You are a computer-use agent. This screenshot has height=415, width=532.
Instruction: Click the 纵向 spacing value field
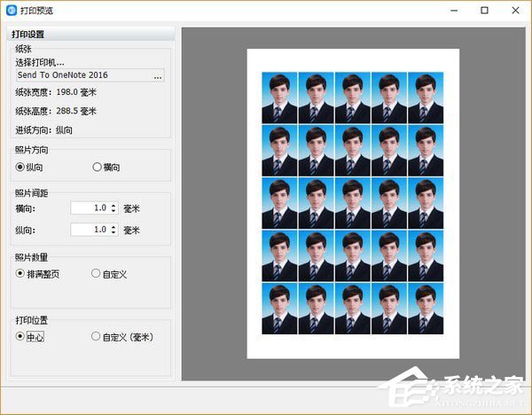click(90, 230)
